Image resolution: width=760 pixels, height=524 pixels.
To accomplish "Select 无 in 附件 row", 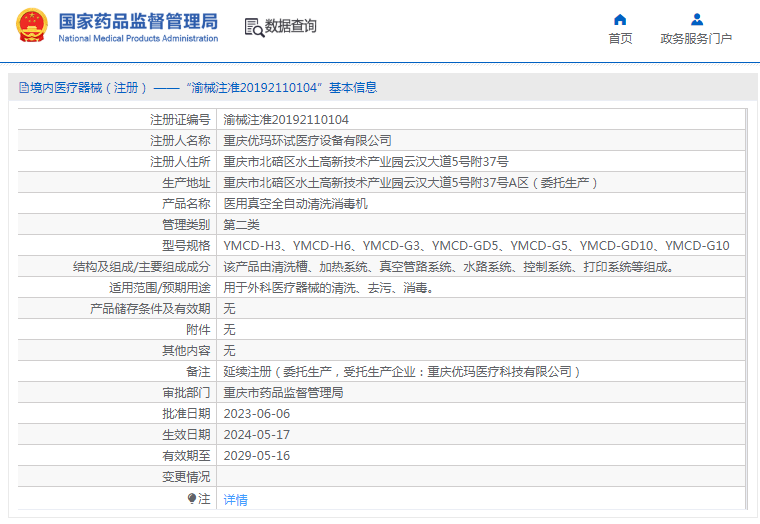I will pyautogui.click(x=229, y=330).
